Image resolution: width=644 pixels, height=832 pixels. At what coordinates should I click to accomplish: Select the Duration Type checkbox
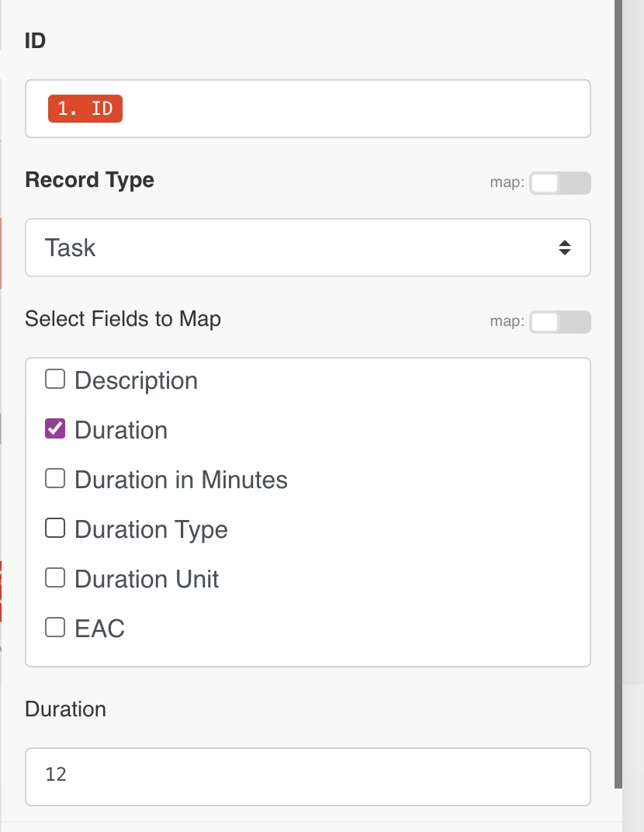(55, 529)
